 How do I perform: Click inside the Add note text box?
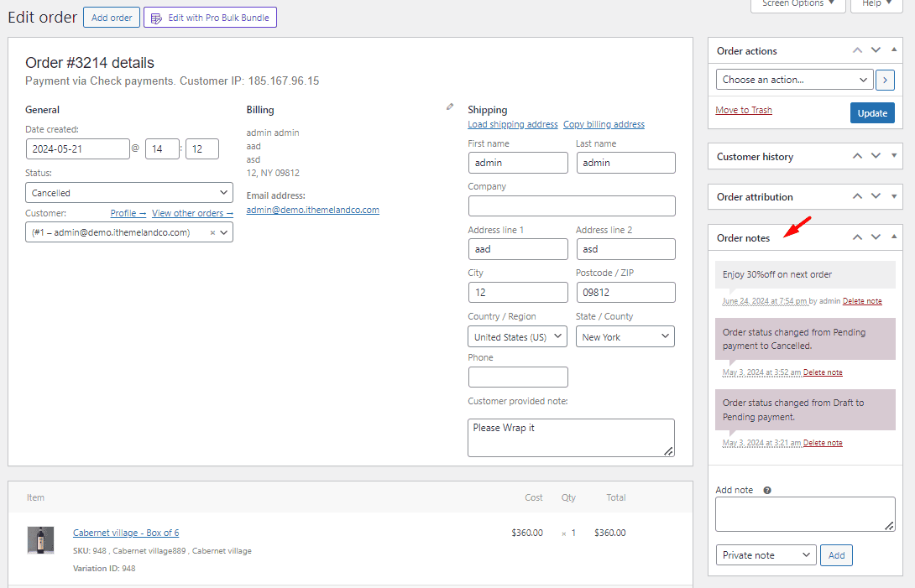click(x=804, y=513)
